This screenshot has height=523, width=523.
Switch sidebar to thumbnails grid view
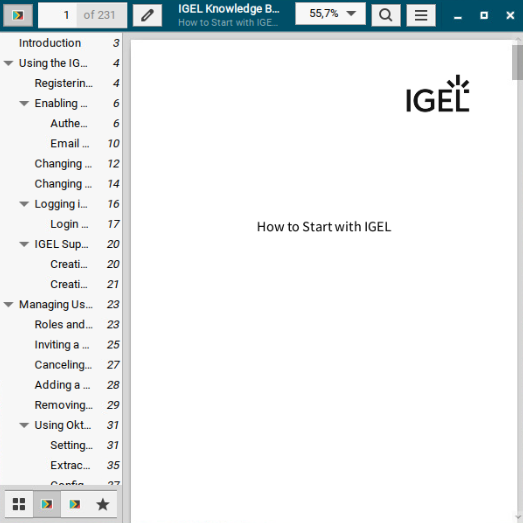point(19,504)
